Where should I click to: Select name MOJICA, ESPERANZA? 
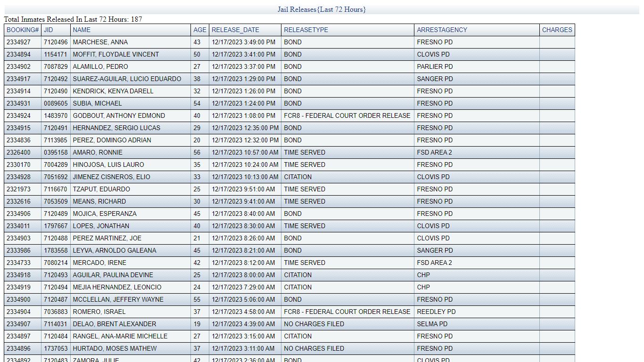click(105, 214)
